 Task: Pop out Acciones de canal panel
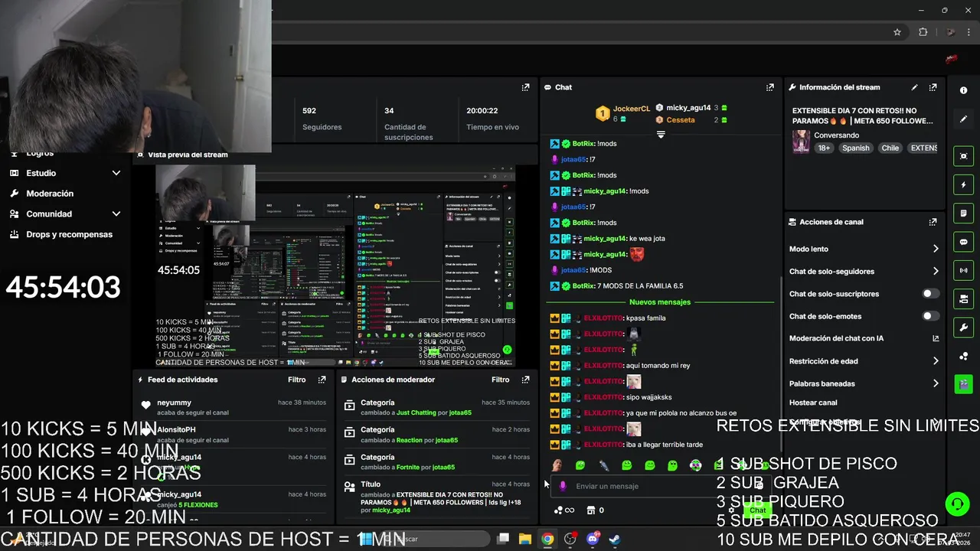pos(933,222)
